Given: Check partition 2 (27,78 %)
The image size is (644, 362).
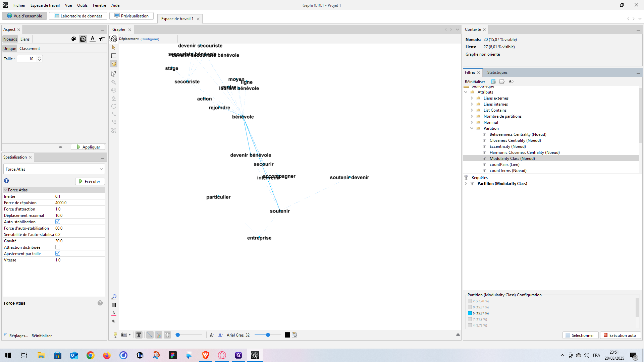Looking at the screenshot, I should tap(470, 301).
